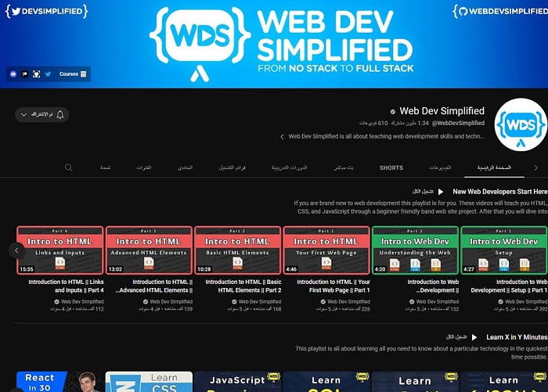Open the Web Dev Simplified channel avatar
This screenshot has width=548, height=392.
[x=521, y=124]
